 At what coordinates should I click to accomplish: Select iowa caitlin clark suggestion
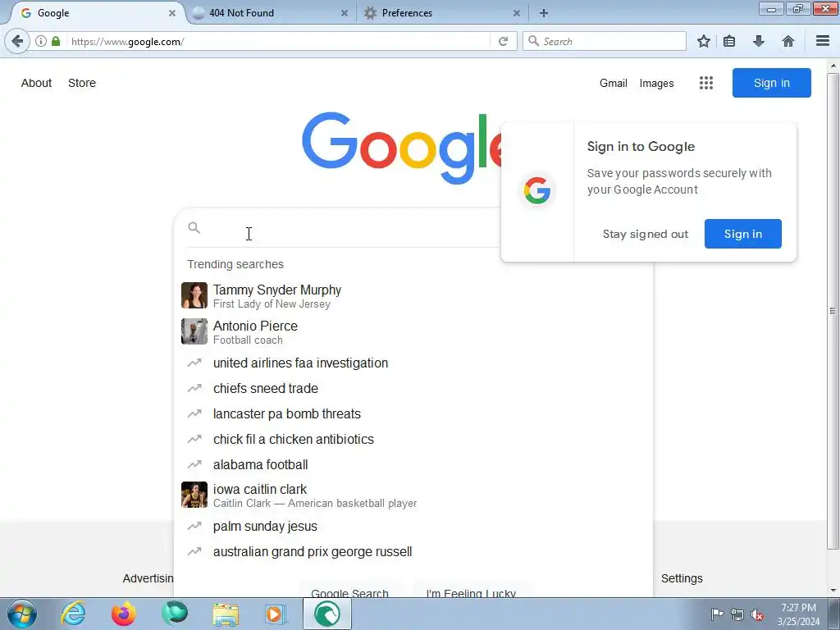pos(413,495)
